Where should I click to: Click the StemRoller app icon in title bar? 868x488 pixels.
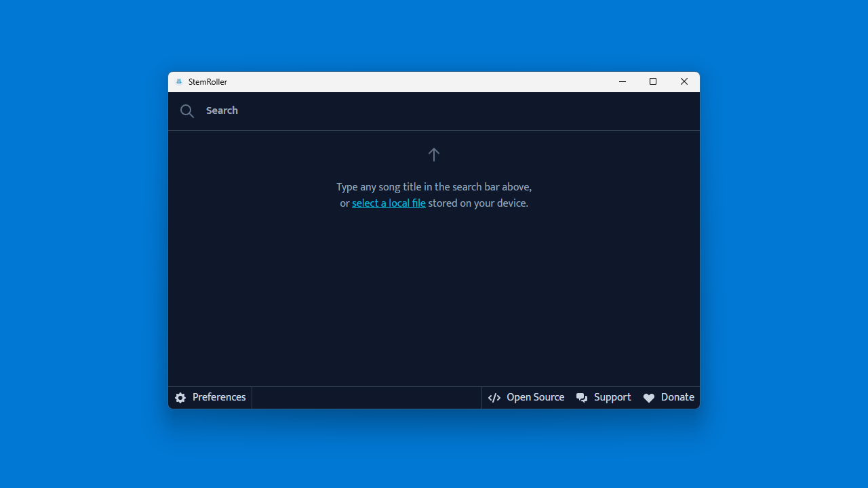[x=179, y=82]
